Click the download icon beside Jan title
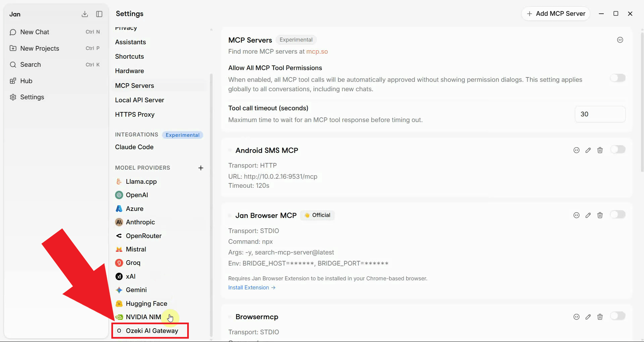Viewport: 644px width, 342px height. point(85,14)
